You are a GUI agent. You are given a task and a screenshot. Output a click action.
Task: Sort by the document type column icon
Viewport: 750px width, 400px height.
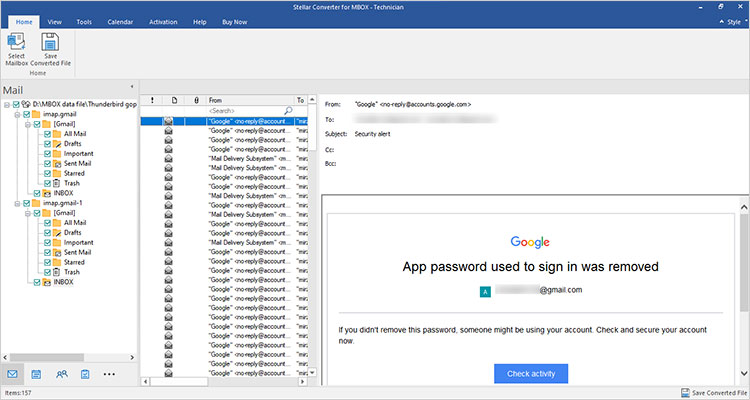coord(175,100)
